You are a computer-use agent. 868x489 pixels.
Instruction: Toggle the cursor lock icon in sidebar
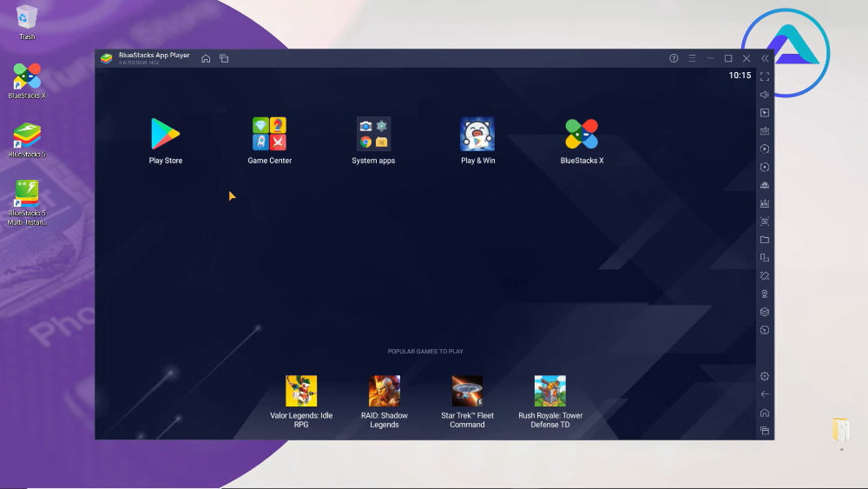pos(765,113)
